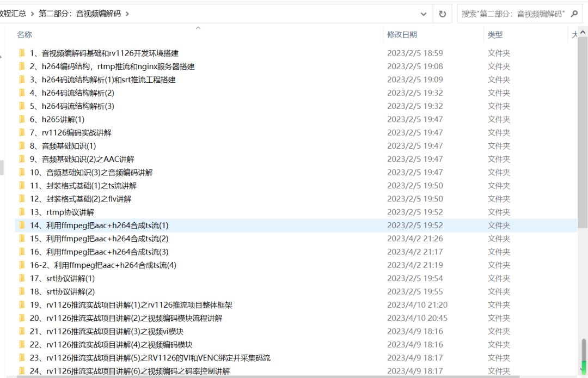Expand the chevron after 第二部分：音视频编解码 breadcrumb
Viewport: 588px width, 378px height.
tap(127, 14)
